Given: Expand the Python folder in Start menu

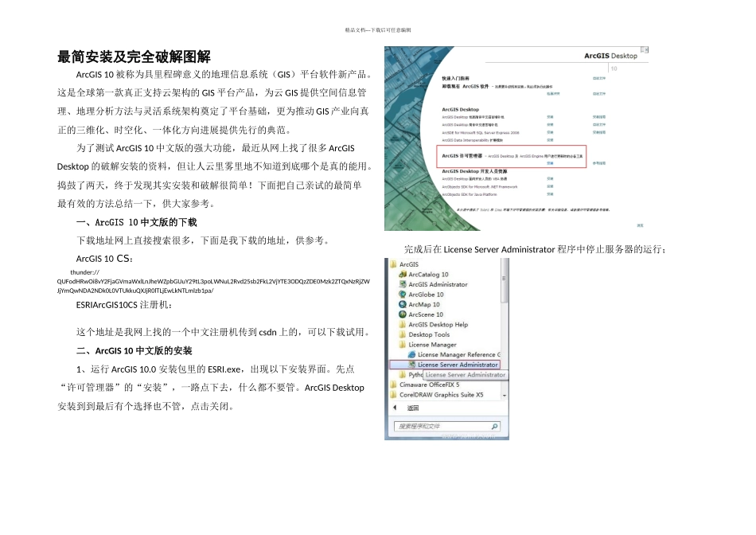Looking at the screenshot, I should [x=411, y=375].
